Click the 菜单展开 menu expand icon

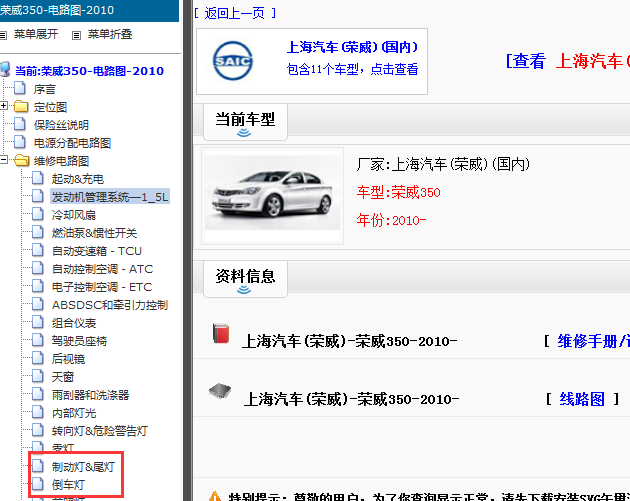[3, 35]
